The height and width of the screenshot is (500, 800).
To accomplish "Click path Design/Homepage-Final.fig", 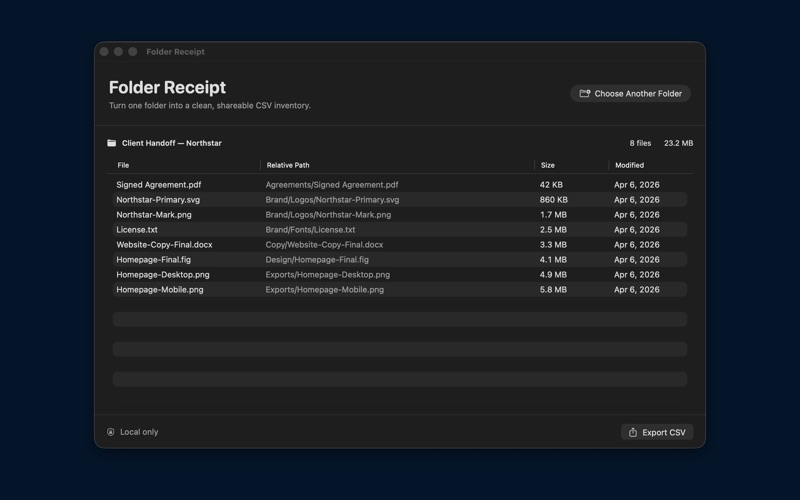I will pos(317,260).
